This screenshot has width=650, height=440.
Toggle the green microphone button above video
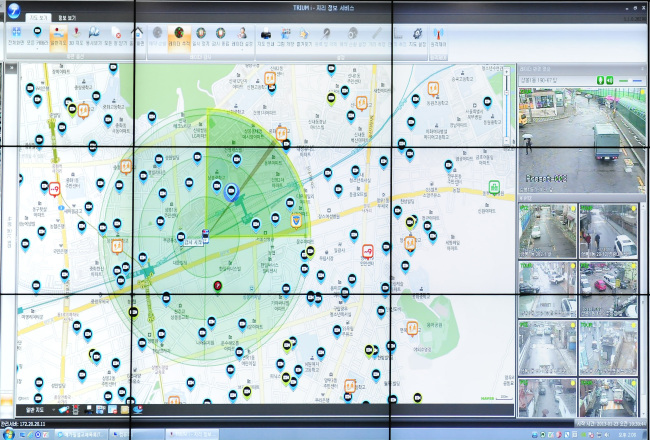tap(600, 80)
